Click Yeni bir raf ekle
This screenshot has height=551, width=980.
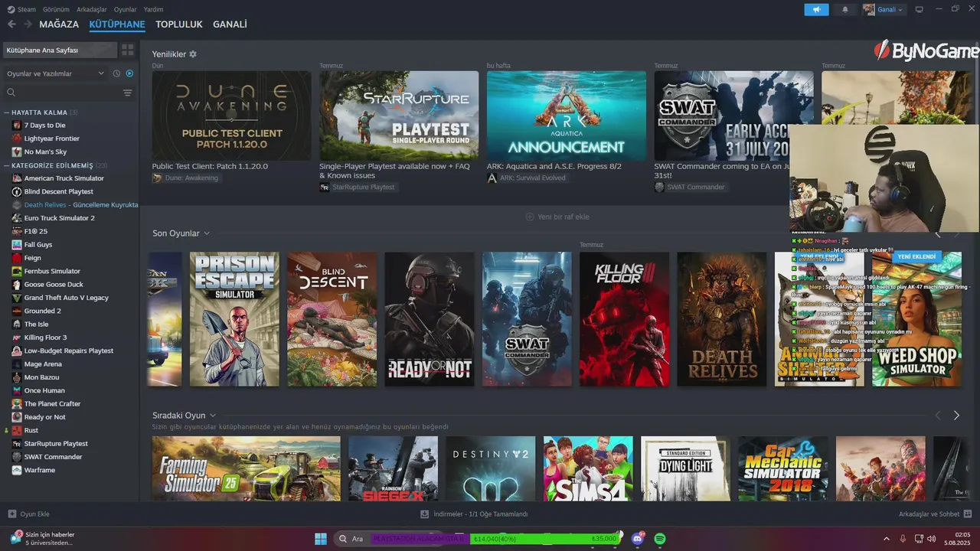tap(557, 217)
